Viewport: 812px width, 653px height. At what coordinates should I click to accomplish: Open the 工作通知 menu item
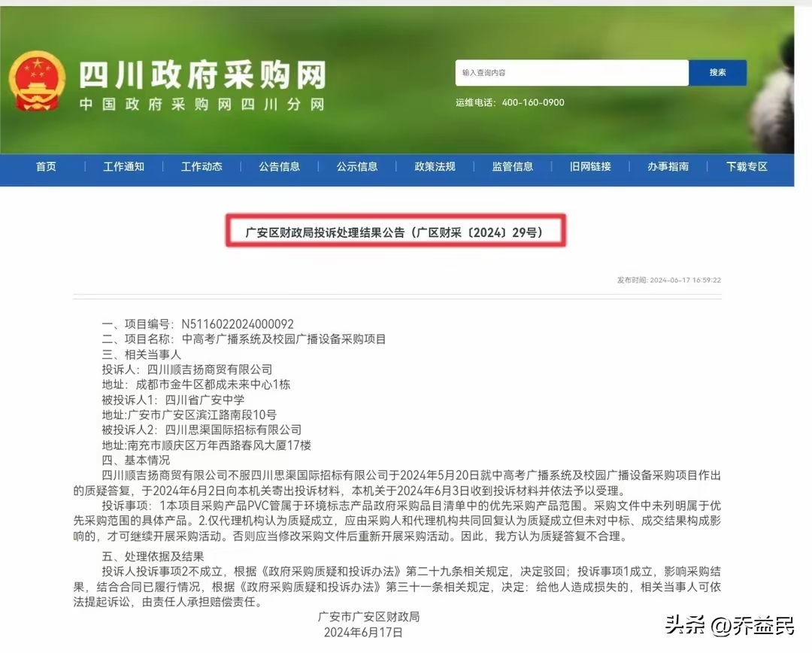[124, 167]
